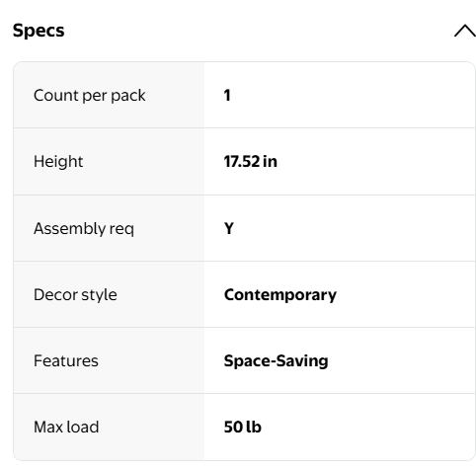Click the Specs section heading
The width and height of the screenshot is (476, 469).
click(39, 31)
